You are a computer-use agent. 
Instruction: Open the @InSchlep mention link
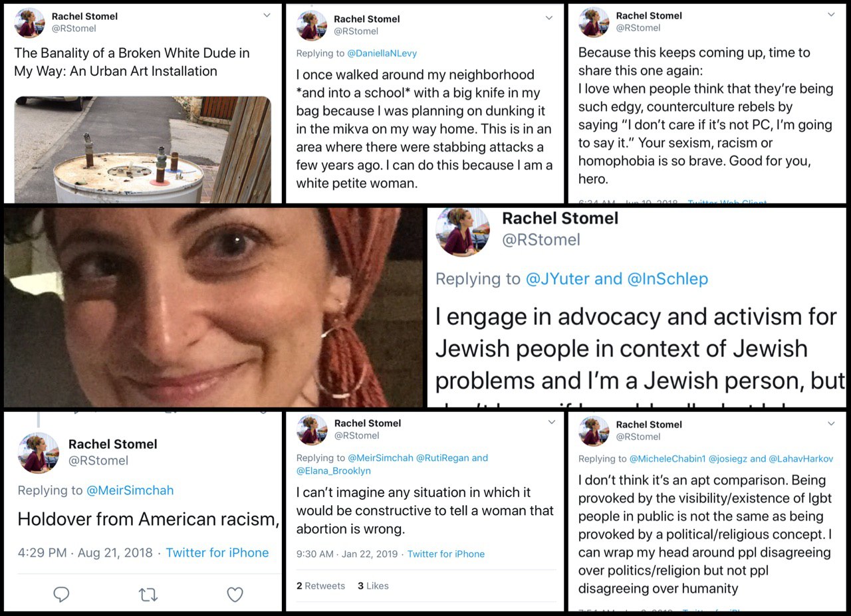coord(668,279)
